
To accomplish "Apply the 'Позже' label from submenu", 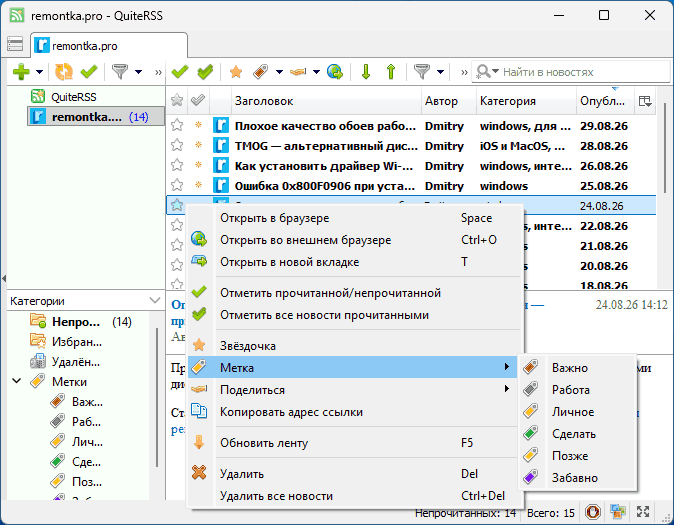I will (x=577, y=456).
